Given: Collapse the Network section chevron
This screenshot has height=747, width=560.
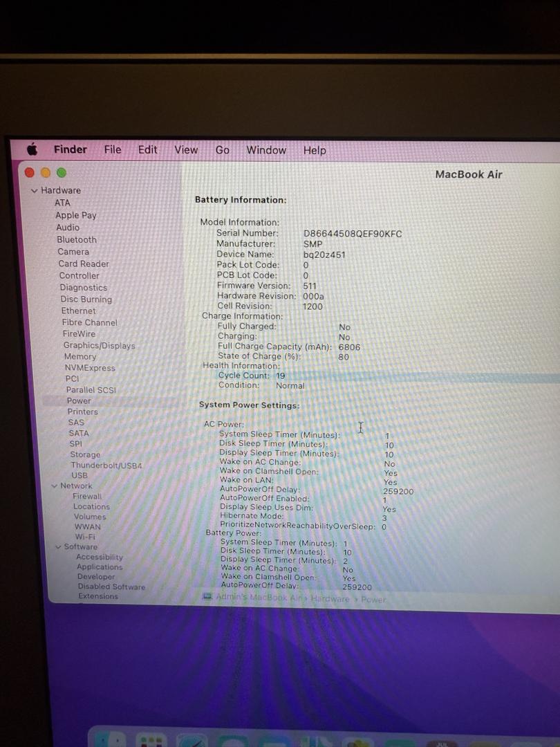Looking at the screenshot, I should (x=54, y=486).
